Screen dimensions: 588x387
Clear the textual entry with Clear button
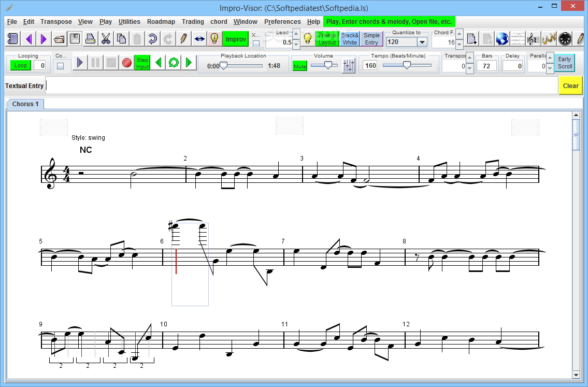pos(570,85)
